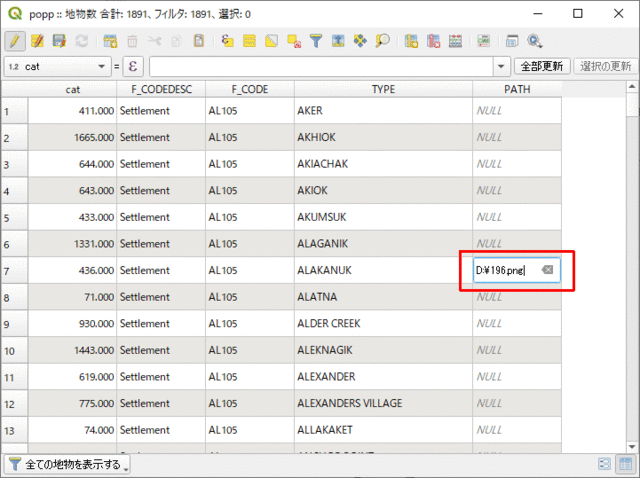Image resolution: width=640 pixels, height=478 pixels.
Task: Click the vertical scrollbar up arrow
Action: pyautogui.click(x=632, y=87)
